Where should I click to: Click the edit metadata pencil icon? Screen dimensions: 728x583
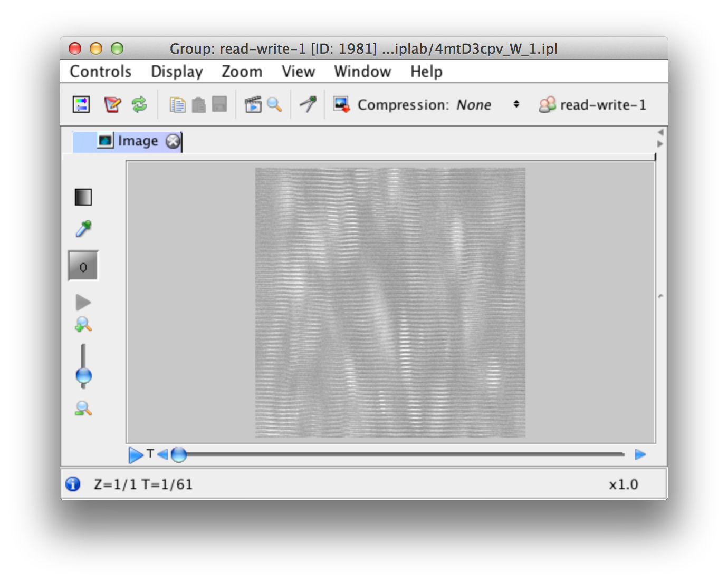point(112,104)
